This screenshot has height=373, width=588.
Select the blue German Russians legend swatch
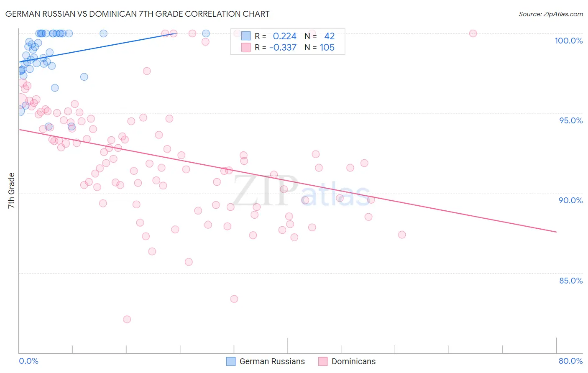pos(231,361)
